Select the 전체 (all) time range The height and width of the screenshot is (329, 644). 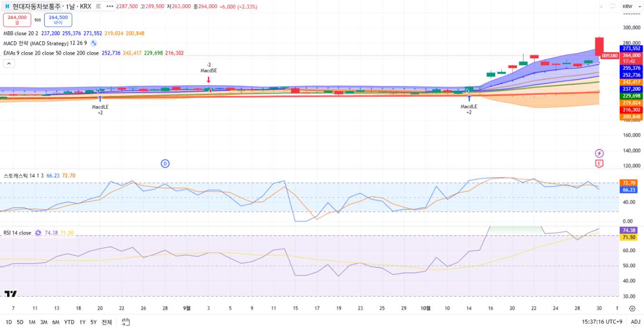[x=107, y=322]
